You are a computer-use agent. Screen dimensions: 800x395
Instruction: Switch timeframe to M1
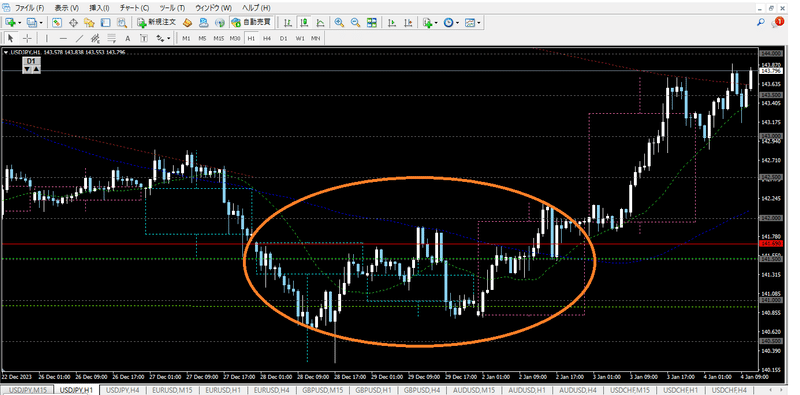[x=186, y=38]
